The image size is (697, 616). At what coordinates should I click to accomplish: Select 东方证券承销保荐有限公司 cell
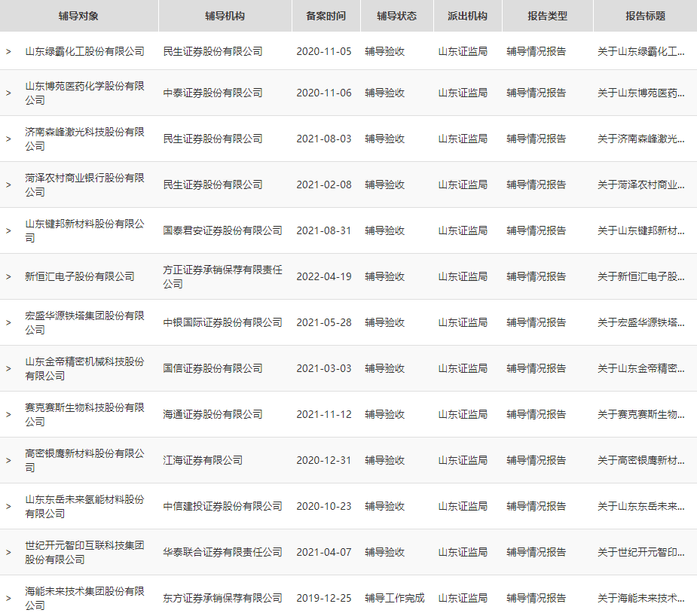click(222, 598)
